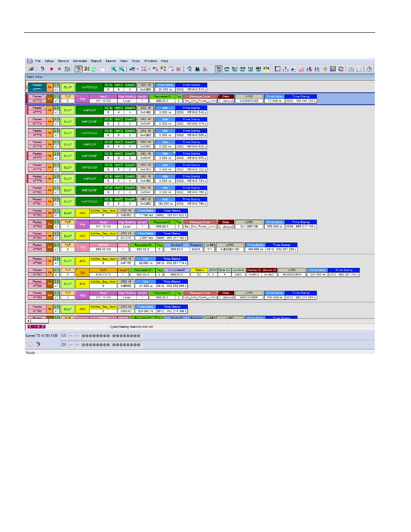
Task: Toggle the Link transaction view button
Action: click(227, 69)
